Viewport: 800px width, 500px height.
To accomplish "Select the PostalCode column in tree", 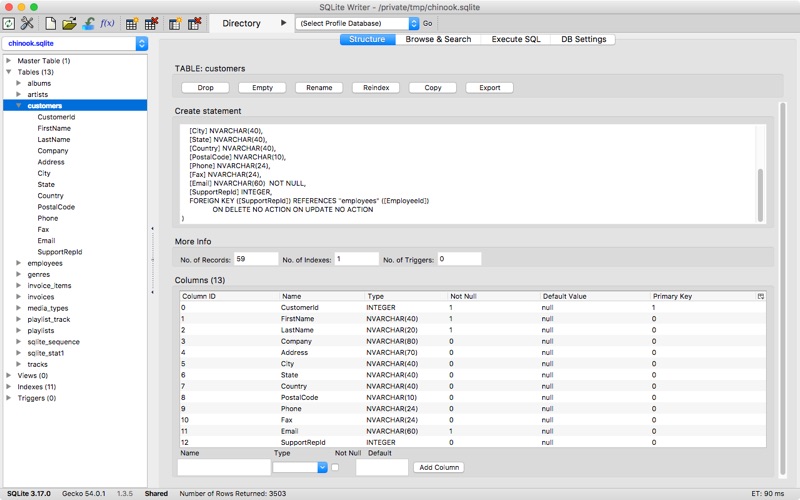I will pos(56,207).
